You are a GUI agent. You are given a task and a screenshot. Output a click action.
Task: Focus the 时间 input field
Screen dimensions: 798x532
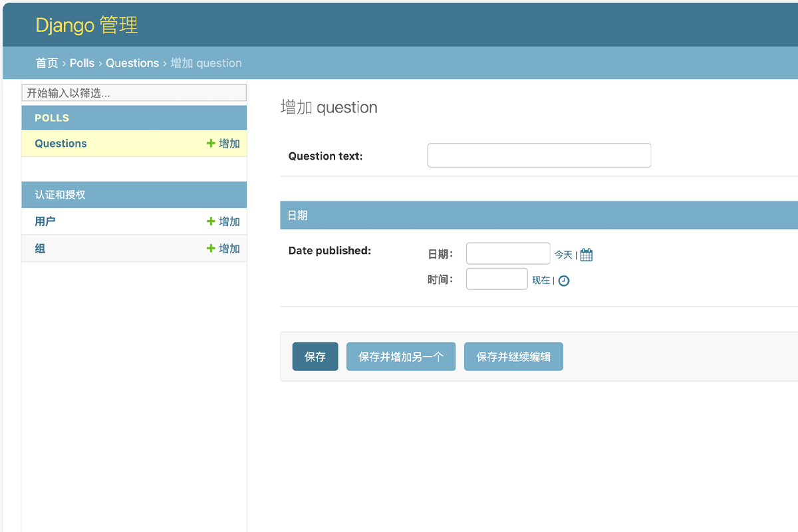pos(497,279)
